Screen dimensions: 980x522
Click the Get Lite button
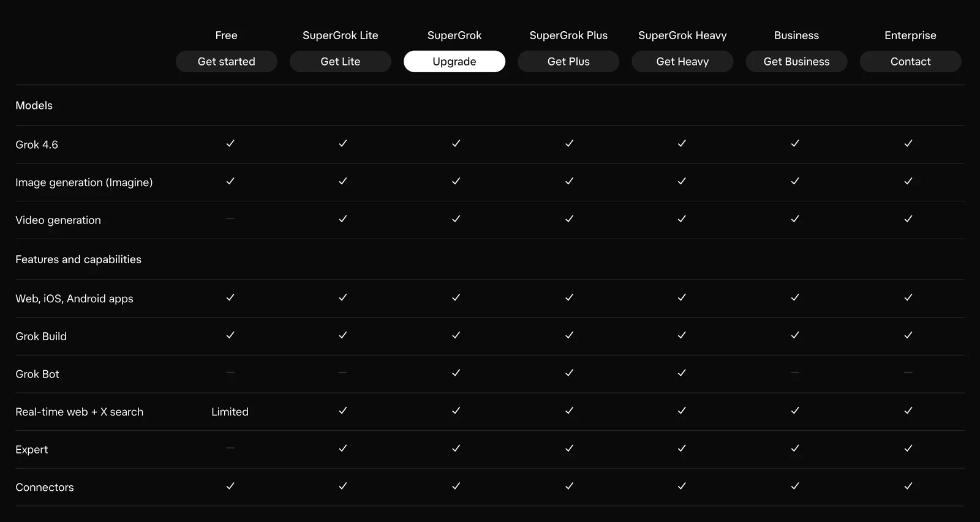[340, 61]
